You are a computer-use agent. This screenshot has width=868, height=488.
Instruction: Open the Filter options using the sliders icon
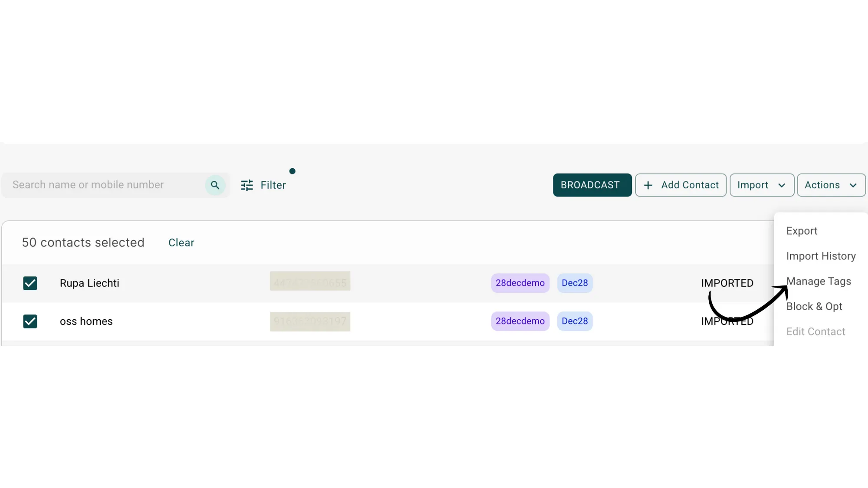tap(247, 185)
